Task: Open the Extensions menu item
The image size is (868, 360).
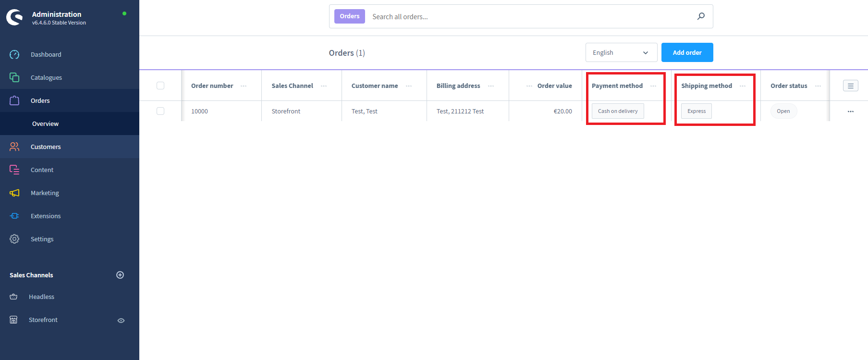Action: [x=46, y=216]
